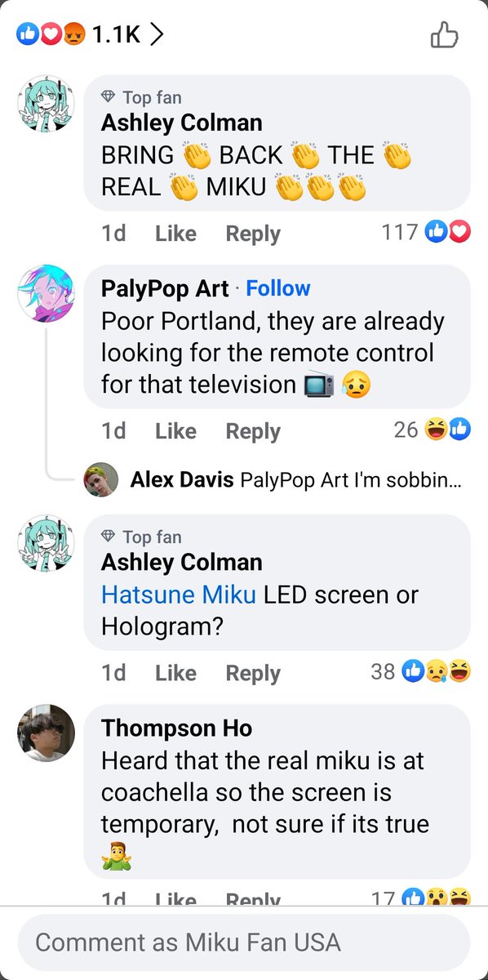The image size is (488, 980).
Task: View the 117 reactions on the first comment
Action: 426,233
